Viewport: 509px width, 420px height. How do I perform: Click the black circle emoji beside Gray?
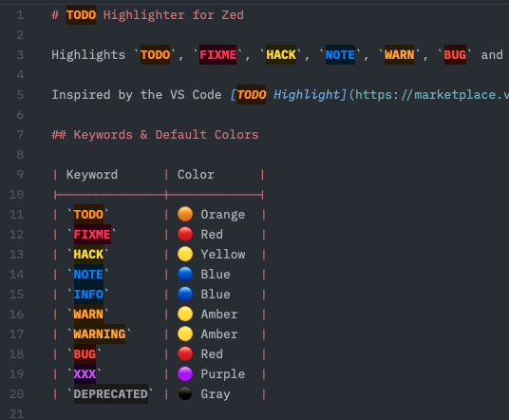tap(185, 394)
